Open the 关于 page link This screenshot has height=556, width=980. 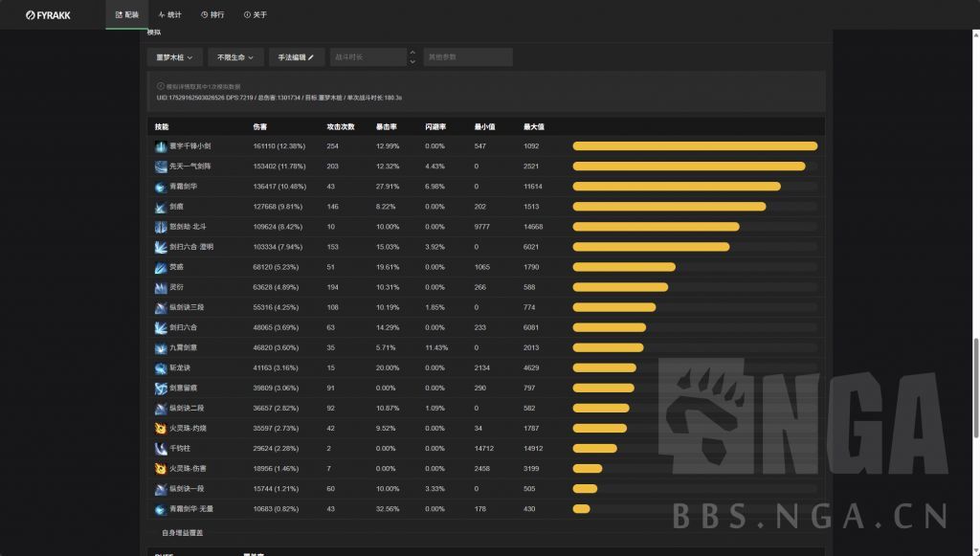click(x=256, y=15)
